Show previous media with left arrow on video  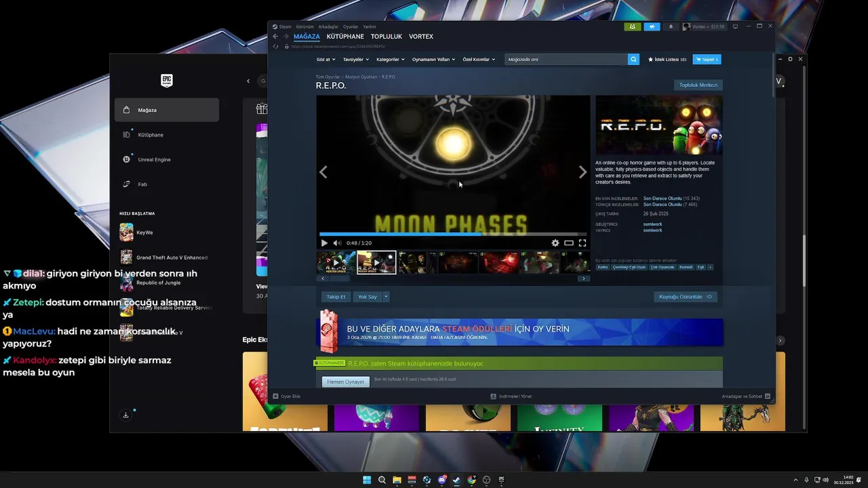tap(323, 172)
